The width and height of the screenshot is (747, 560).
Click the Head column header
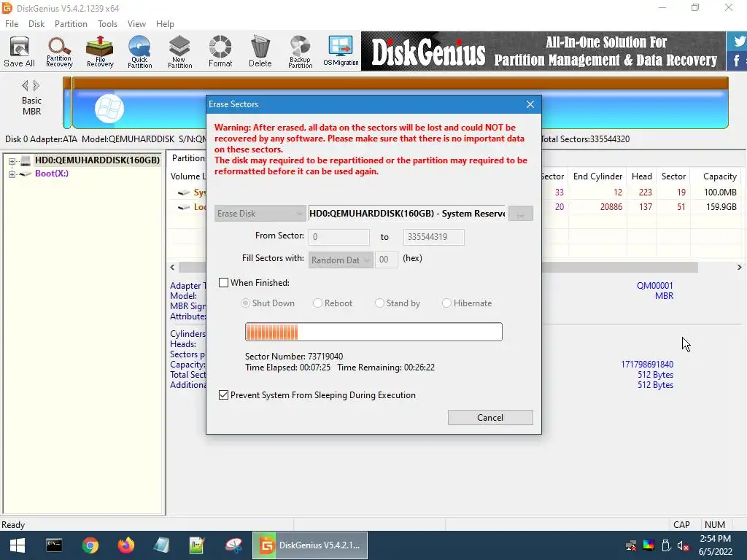pyautogui.click(x=641, y=176)
